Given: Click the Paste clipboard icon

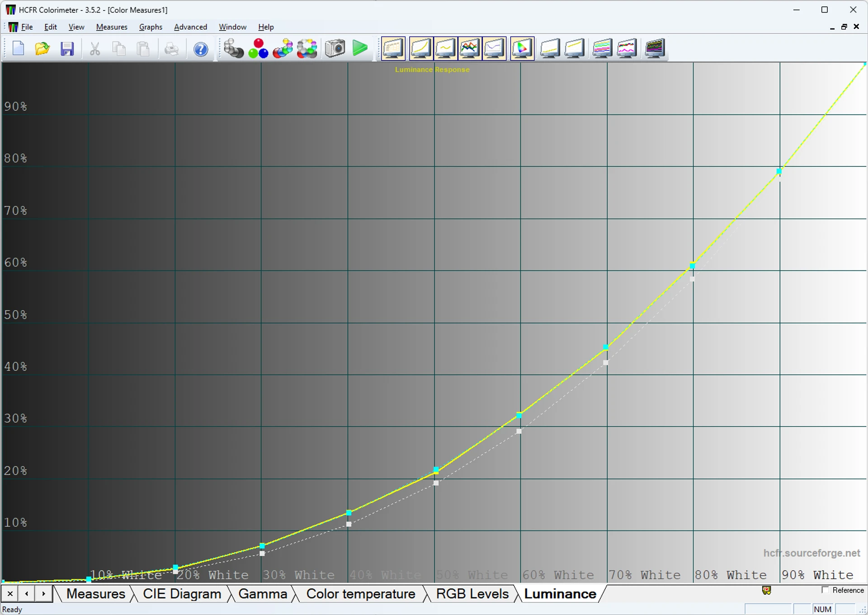Looking at the screenshot, I should (143, 48).
